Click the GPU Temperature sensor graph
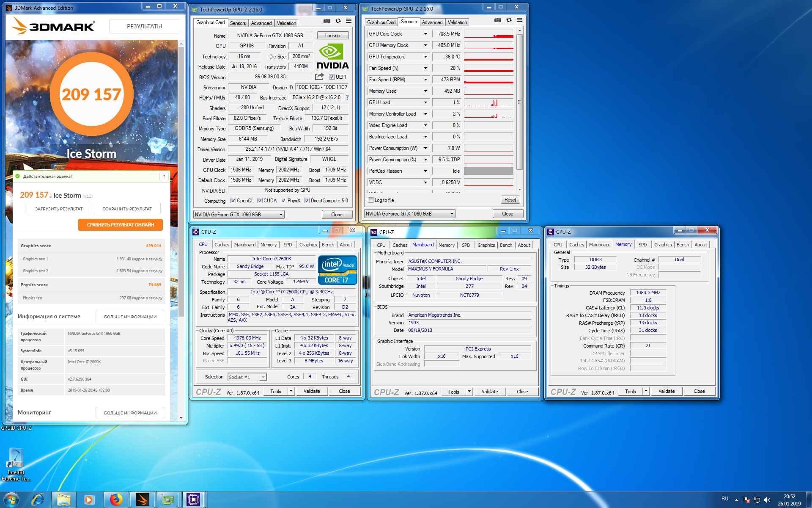 click(x=488, y=57)
